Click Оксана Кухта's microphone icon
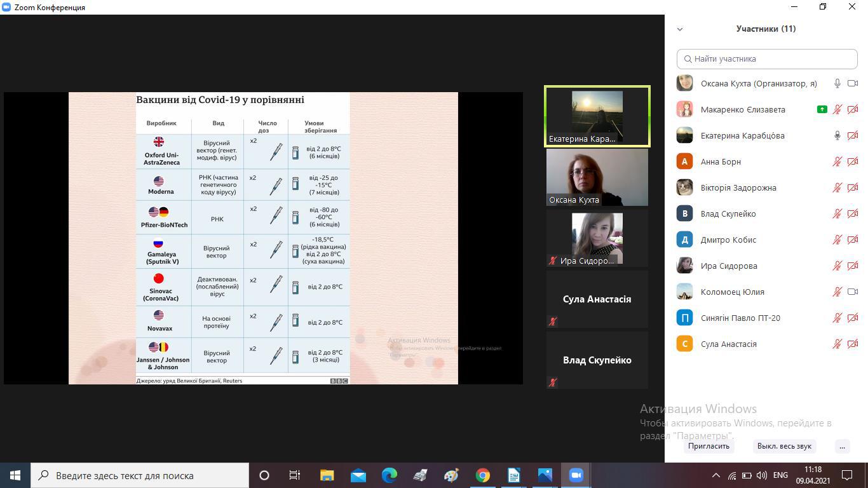Viewport: 868px width, 488px height. pos(837,83)
